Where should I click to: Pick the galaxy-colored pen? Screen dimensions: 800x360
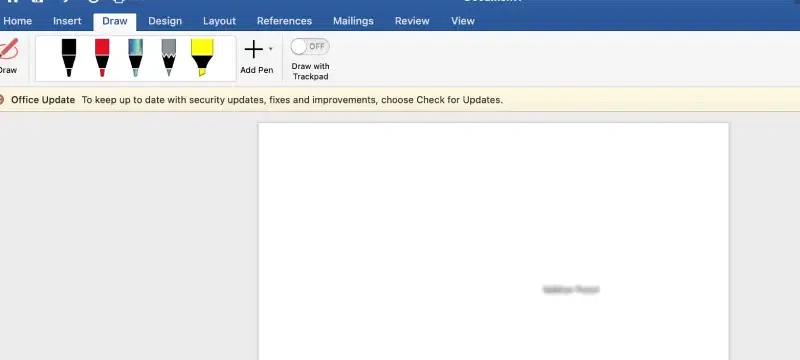[135, 58]
